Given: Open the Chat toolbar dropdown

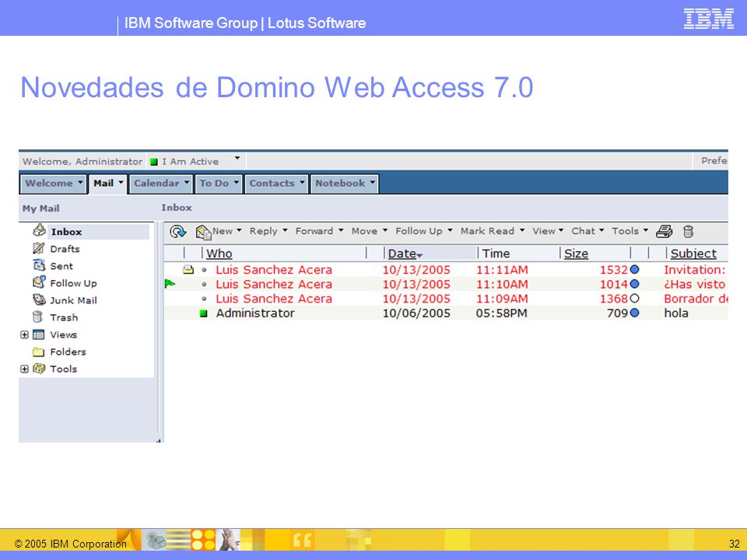Looking at the screenshot, I should [601, 230].
